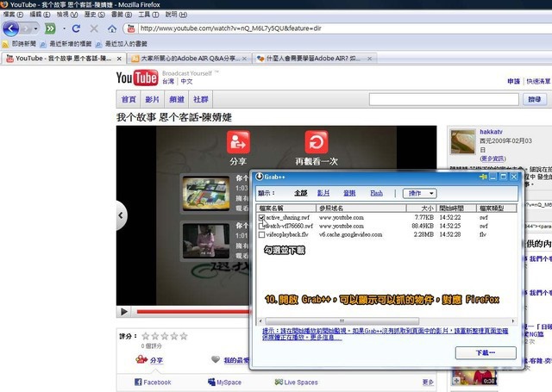The width and height of the screenshot is (552, 392).
Task: Play the video with play button
Action: coord(124,312)
